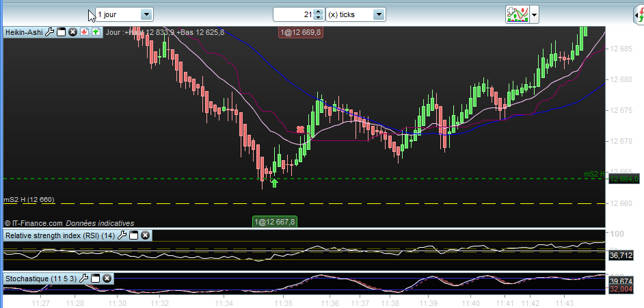Open the '(x) ticks' timeframe dropdown
Screen dimensions: 644x308
(x=379, y=14)
